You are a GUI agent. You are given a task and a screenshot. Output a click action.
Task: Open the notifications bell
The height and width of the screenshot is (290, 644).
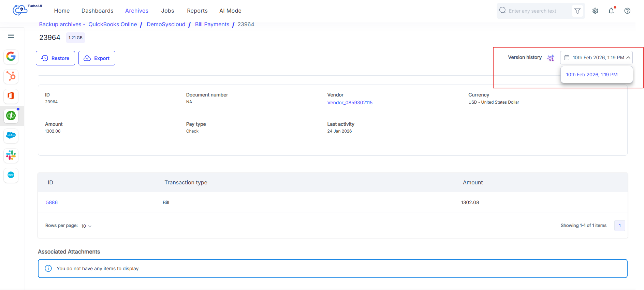(611, 11)
